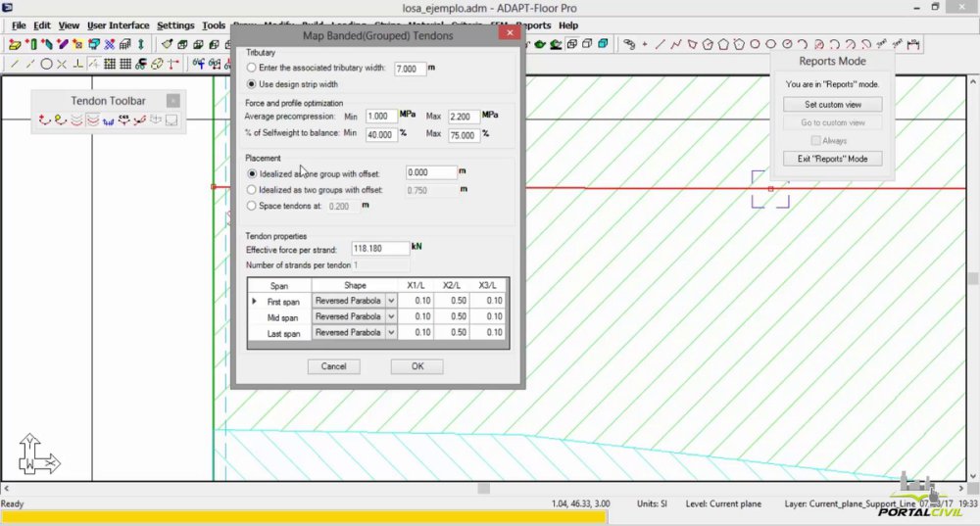The image size is (980, 526).
Task: Click the up-down arrows level icon
Action: click(141, 44)
